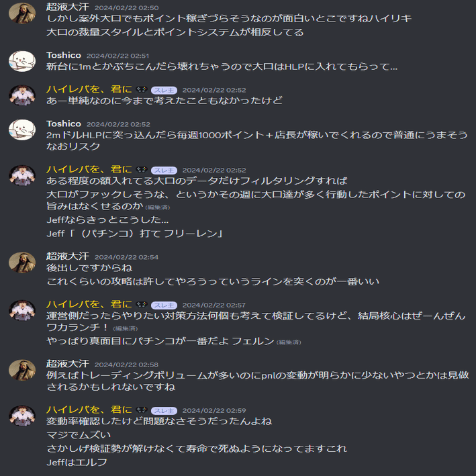This screenshot has height=476, width=476.
Task: Click username 超液大汗 on the 02:54 message
Action: [x=68, y=256]
